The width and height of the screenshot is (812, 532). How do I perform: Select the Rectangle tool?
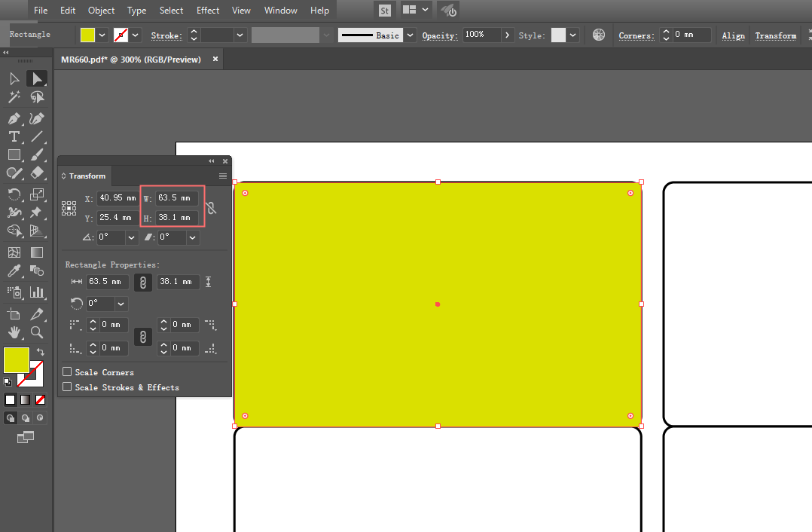pyautogui.click(x=14, y=155)
